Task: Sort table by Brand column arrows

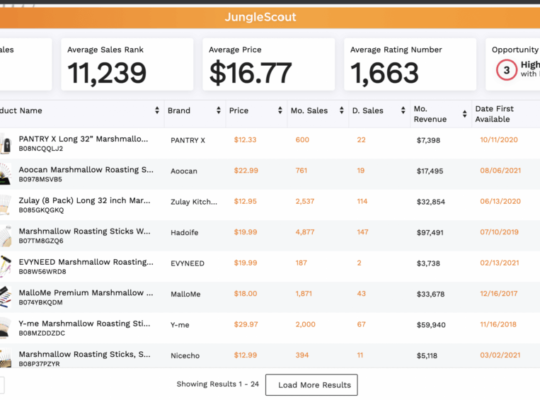Action: point(218,110)
